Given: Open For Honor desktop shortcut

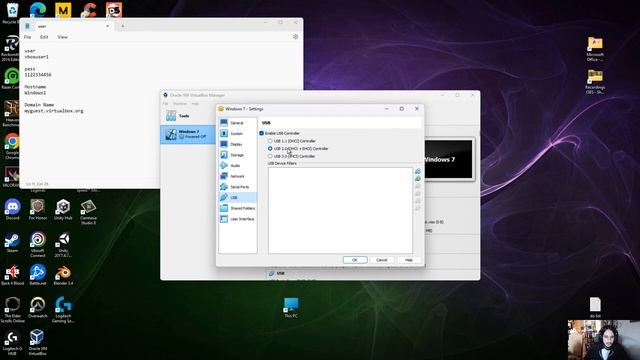Looking at the screenshot, I should 38,209.
